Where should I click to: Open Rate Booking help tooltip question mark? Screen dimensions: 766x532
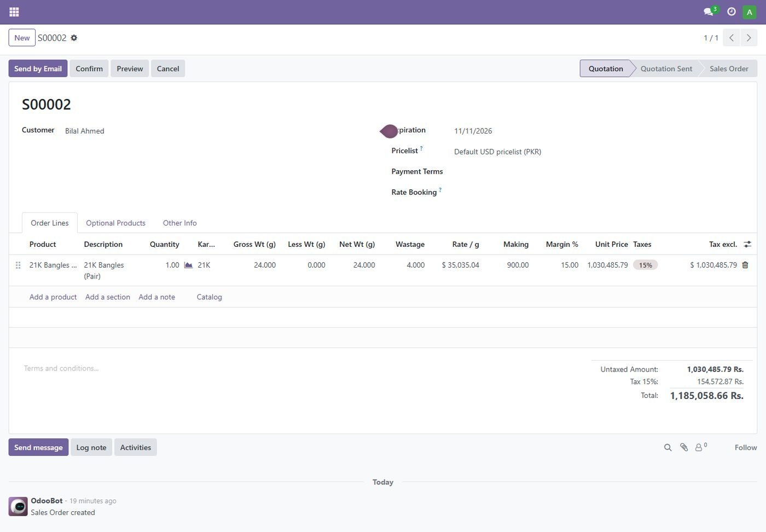click(x=440, y=190)
